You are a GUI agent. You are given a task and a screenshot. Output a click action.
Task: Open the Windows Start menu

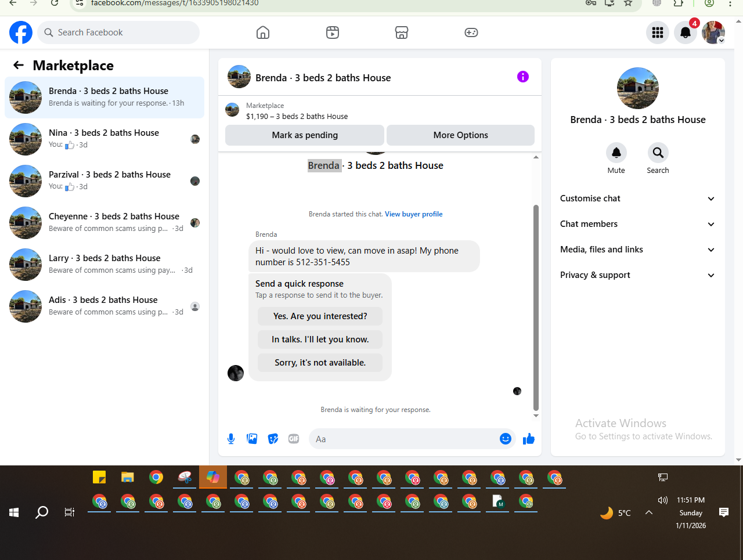(14, 512)
